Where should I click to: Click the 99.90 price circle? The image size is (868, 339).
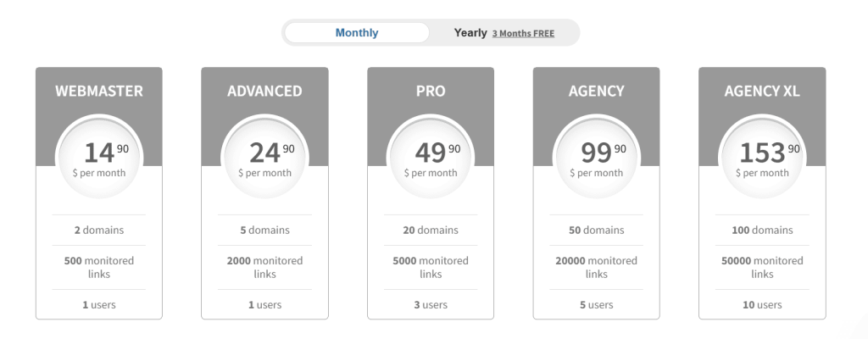coord(596,158)
